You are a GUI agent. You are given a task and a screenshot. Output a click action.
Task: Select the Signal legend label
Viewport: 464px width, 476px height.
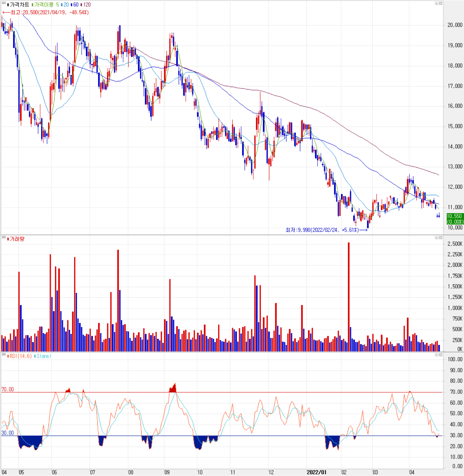[x=43, y=356]
